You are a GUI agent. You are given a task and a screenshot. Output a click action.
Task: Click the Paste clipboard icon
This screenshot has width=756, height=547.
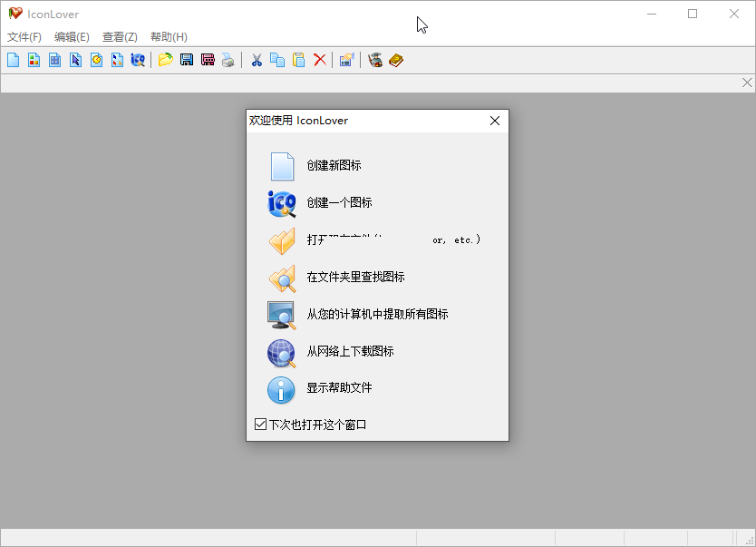(298, 60)
